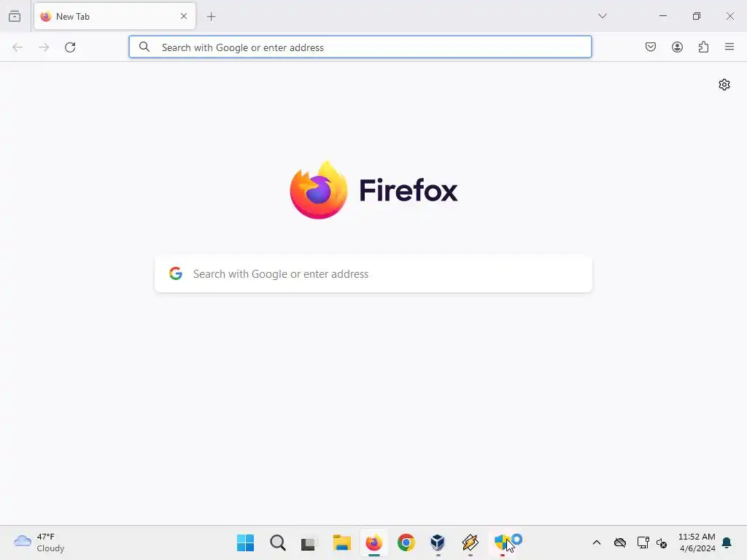Save to Pocket icon
The width and height of the screenshot is (747, 560).
point(651,47)
